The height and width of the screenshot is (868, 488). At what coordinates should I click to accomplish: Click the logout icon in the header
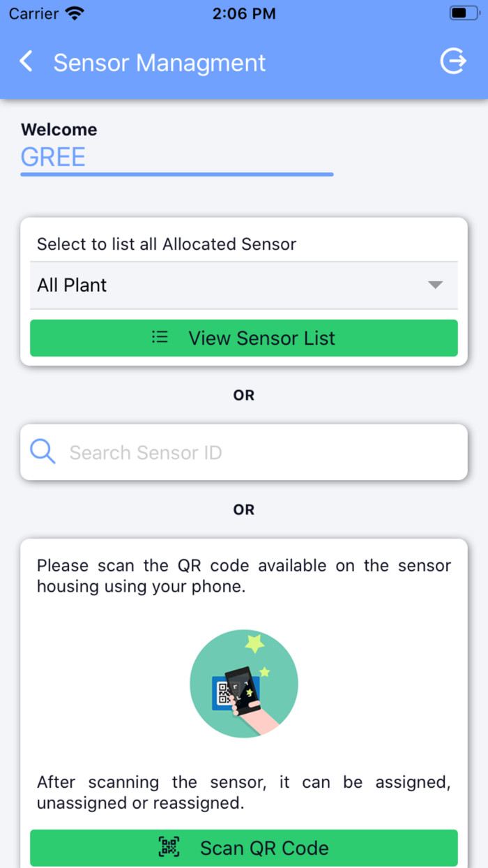pyautogui.click(x=453, y=61)
